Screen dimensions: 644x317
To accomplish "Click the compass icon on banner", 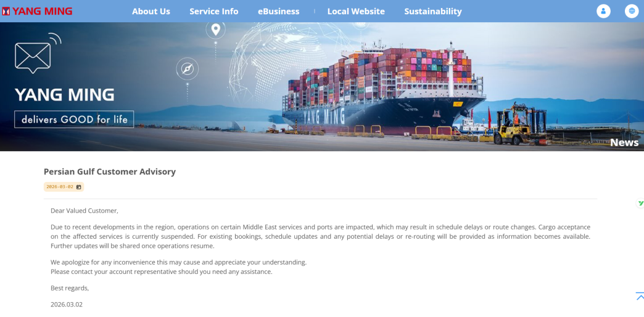I will (188, 68).
